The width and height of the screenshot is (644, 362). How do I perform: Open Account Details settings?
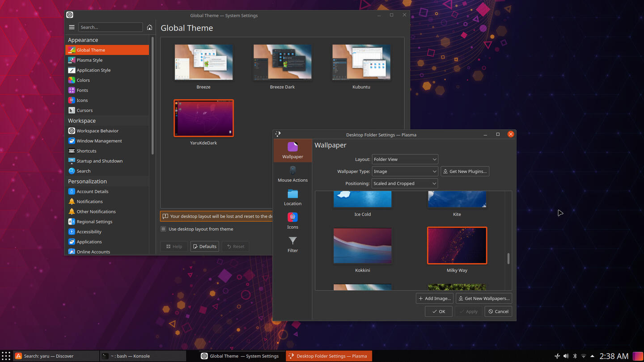pyautogui.click(x=107, y=191)
